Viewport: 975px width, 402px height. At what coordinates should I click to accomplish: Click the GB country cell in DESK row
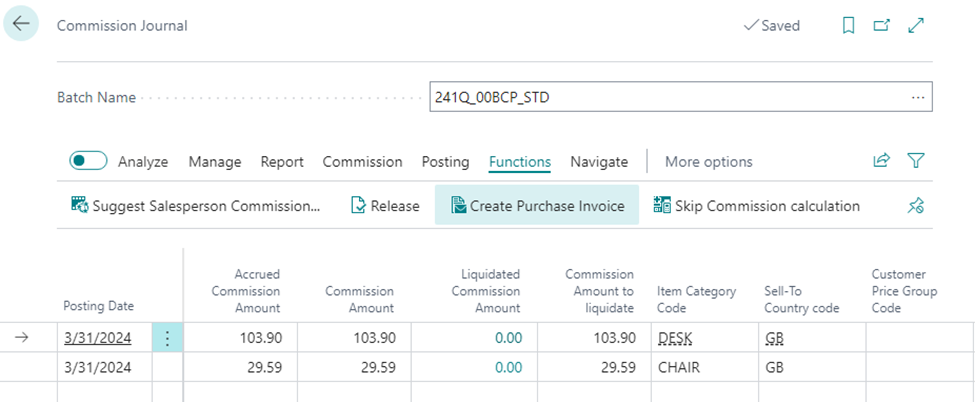pyautogui.click(x=811, y=337)
